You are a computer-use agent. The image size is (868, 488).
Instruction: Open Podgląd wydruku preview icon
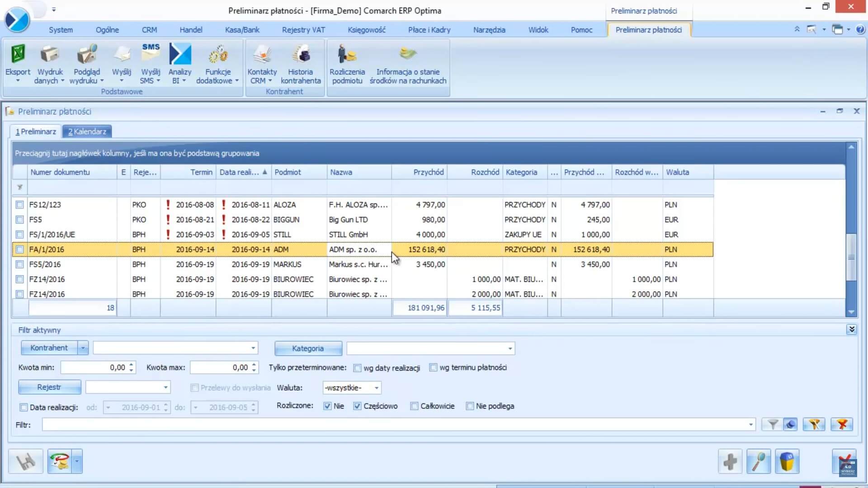[87, 55]
